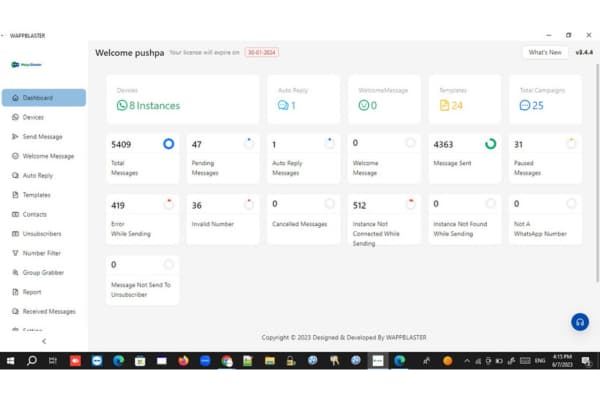Image resolution: width=600 pixels, height=400 pixels.
Task: Select the Auto Reply sidebar icon
Action: click(14, 175)
